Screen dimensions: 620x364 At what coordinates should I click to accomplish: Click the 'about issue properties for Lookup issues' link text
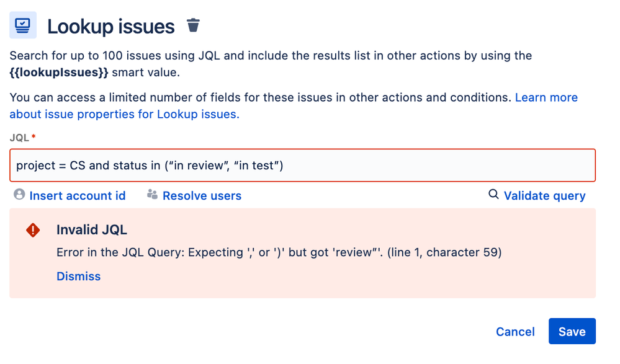125,114
